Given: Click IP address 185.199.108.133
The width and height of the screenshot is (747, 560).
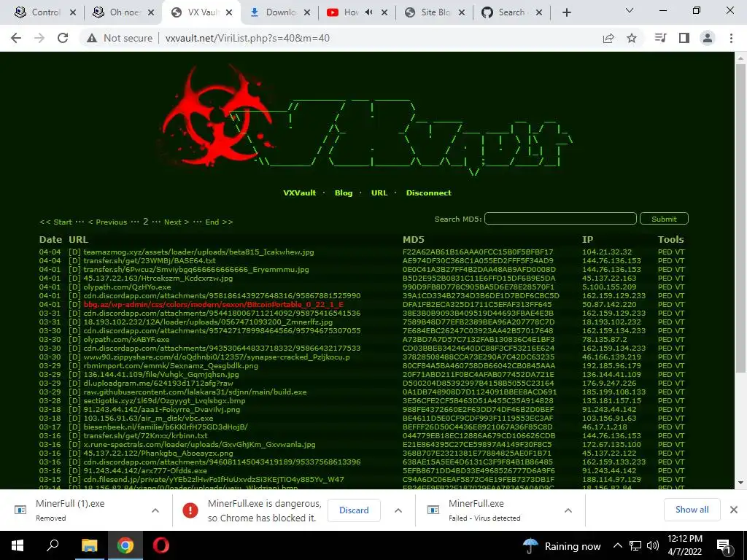Looking at the screenshot, I should (x=614, y=392).
